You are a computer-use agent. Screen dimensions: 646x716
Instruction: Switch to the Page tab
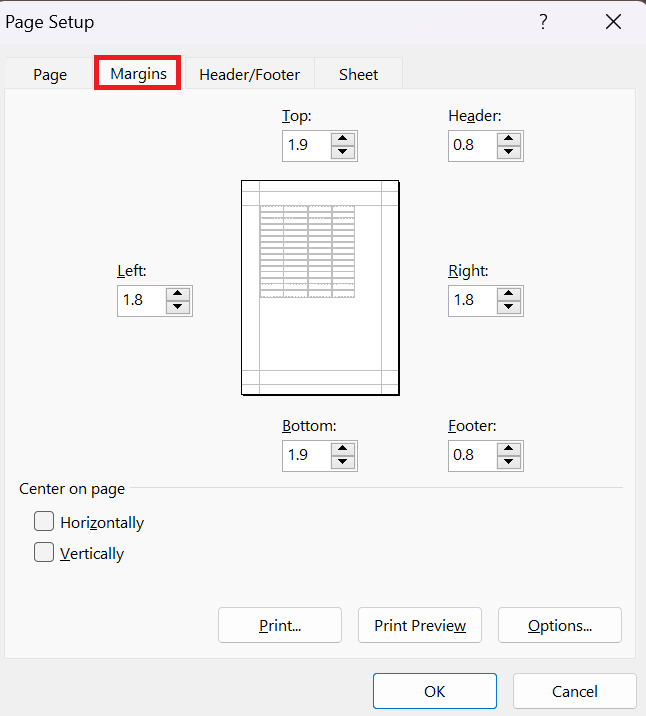50,74
